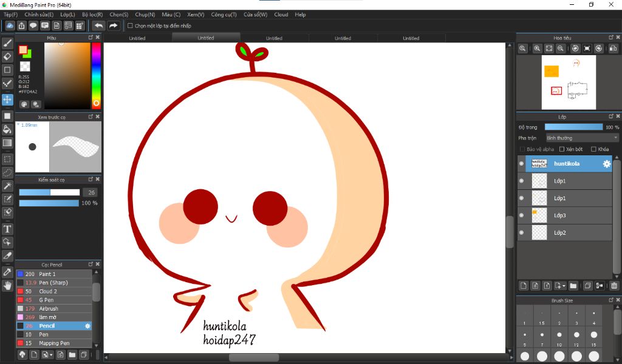Hide the Lớp3 layer visibility
This screenshot has height=364, width=622.
pyautogui.click(x=521, y=215)
